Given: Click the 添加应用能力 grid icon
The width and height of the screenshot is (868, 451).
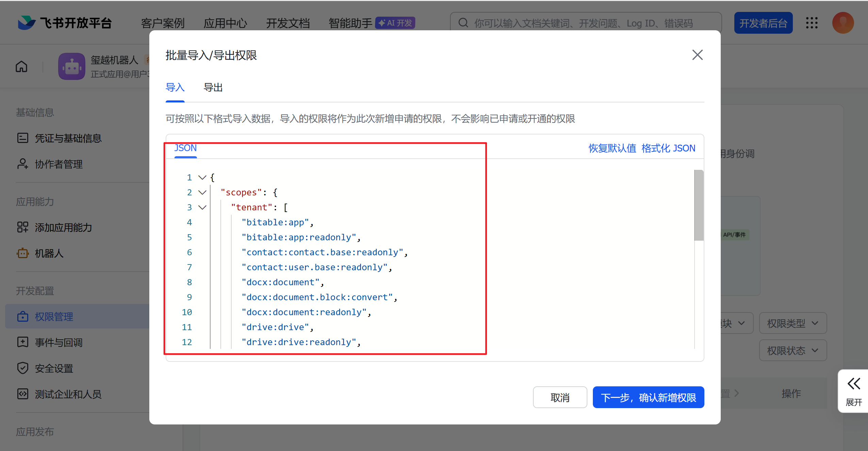Looking at the screenshot, I should pos(23,227).
